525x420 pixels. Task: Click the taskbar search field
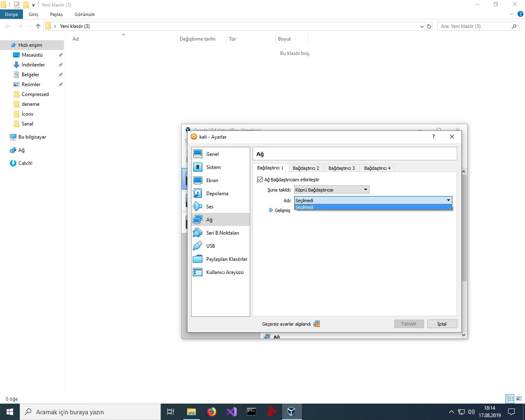tap(90, 412)
